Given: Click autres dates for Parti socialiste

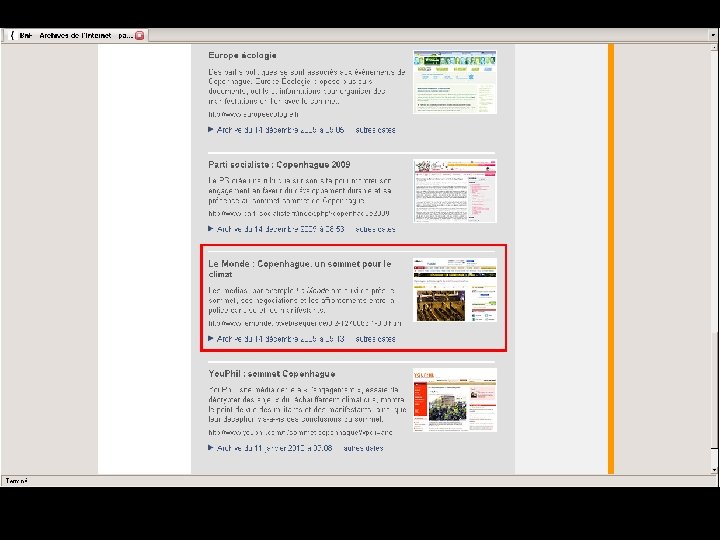Looking at the screenshot, I should click(x=375, y=229).
